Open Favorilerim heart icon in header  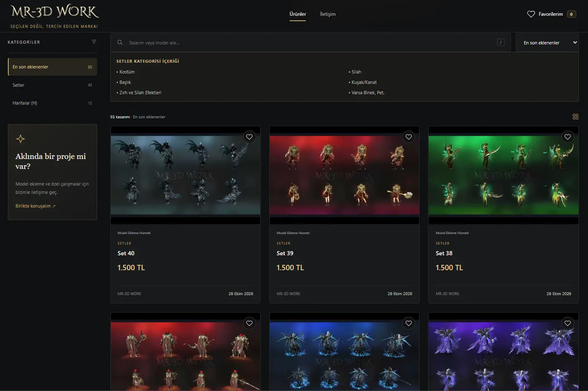pos(531,14)
